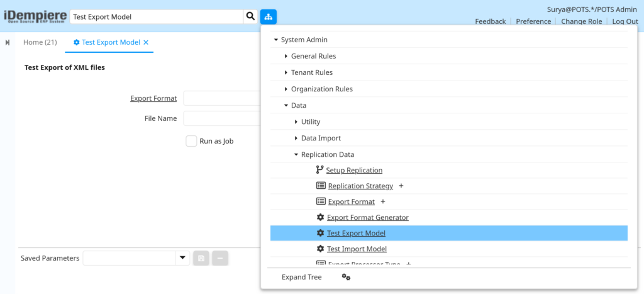The width and height of the screenshot is (644, 294).
Task: Click the 'Test Export of XML files' heading
Action: coord(65,67)
